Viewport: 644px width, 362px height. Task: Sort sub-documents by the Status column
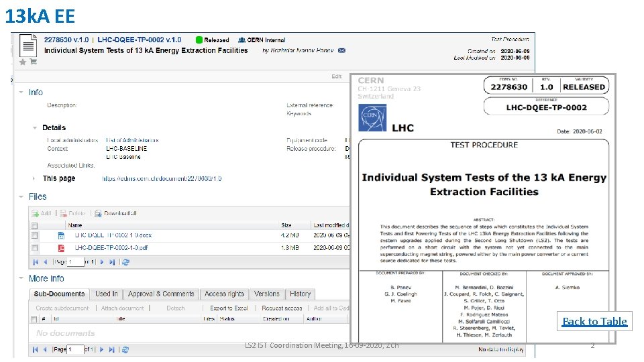point(227,319)
